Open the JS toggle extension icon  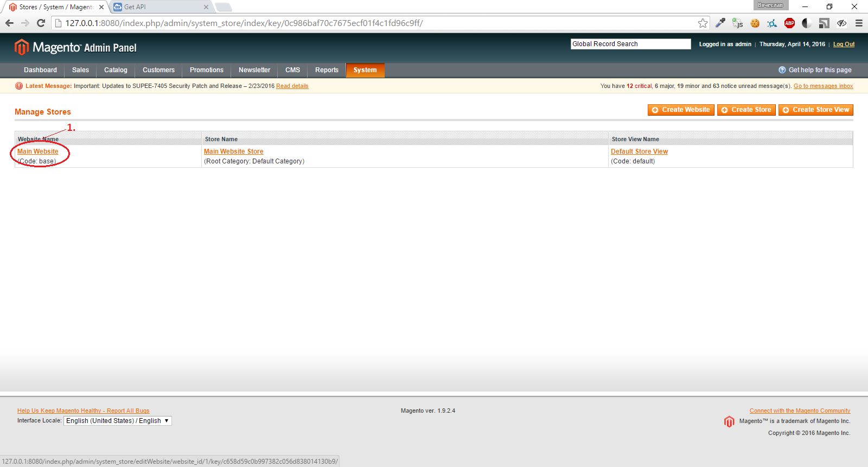(x=737, y=23)
